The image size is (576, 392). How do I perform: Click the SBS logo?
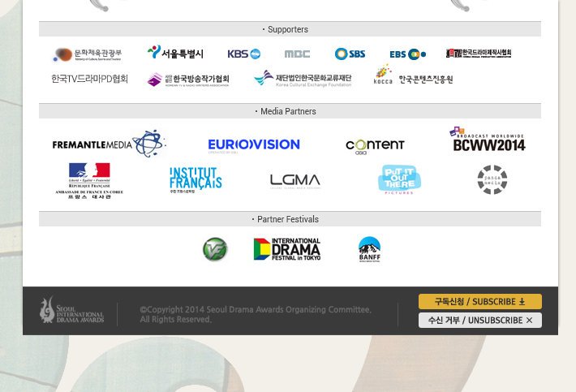[350, 54]
